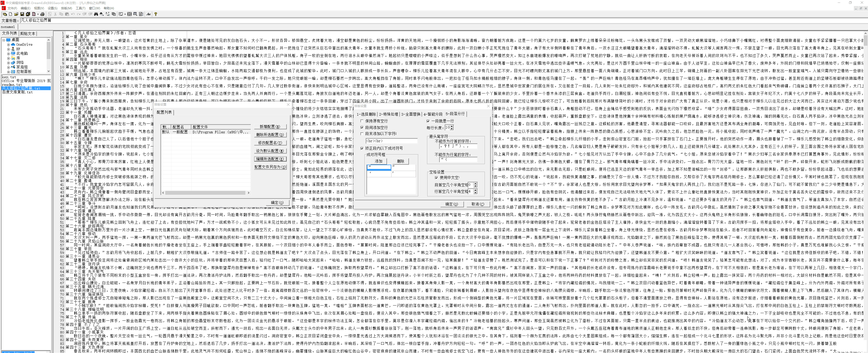Click the align-center layout icon after the typeset dropdown
The width and height of the screenshot is (868, 353).
coord(129,14)
